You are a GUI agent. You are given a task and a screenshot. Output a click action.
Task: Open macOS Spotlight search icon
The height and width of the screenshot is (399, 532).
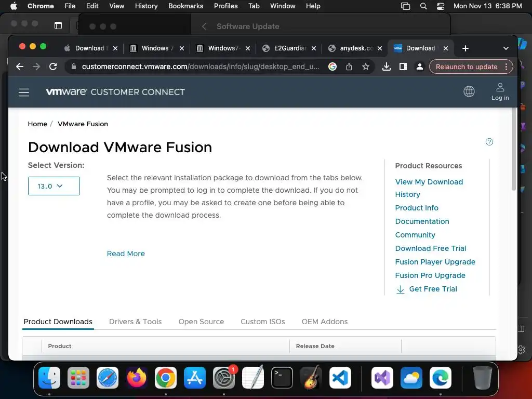click(423, 6)
